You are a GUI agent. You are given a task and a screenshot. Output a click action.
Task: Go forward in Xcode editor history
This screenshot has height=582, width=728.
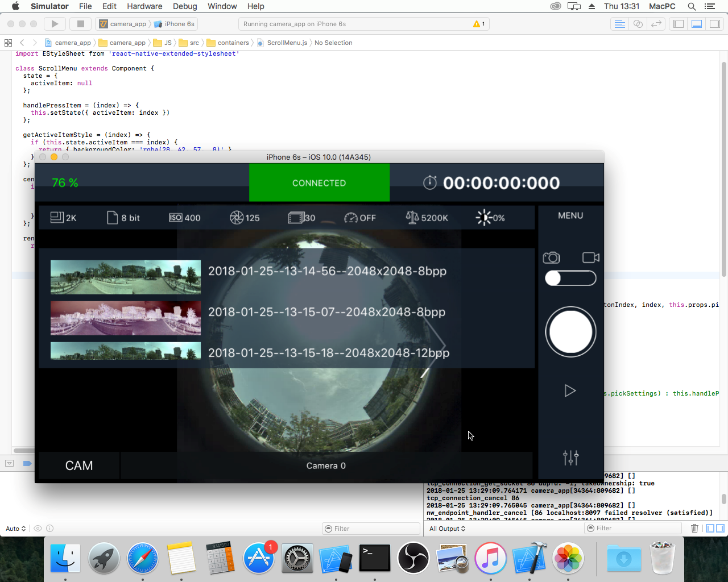35,43
